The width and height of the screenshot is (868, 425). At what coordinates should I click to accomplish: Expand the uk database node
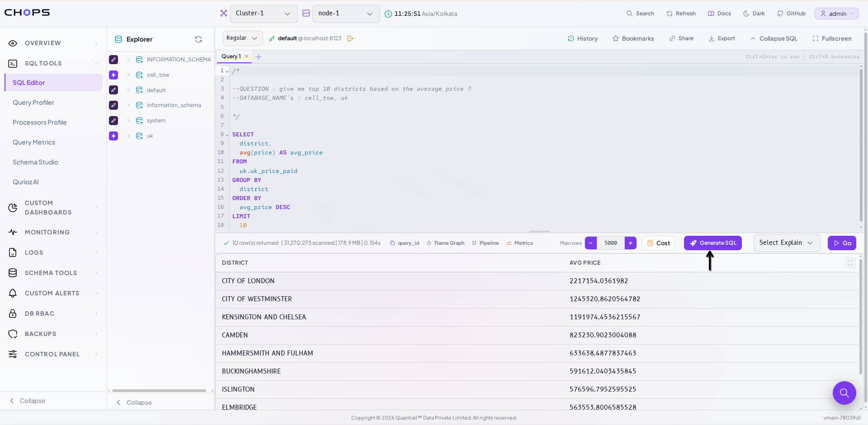(x=128, y=136)
